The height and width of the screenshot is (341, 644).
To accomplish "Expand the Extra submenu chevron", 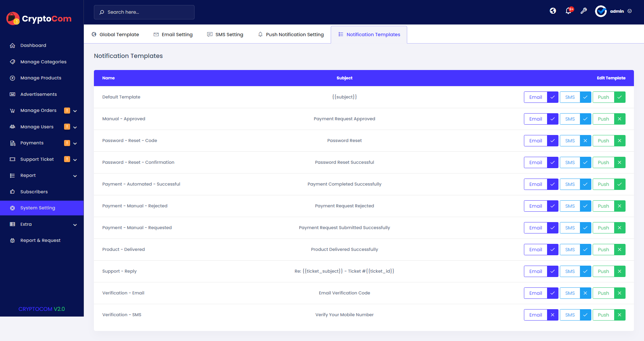I will pos(75,225).
